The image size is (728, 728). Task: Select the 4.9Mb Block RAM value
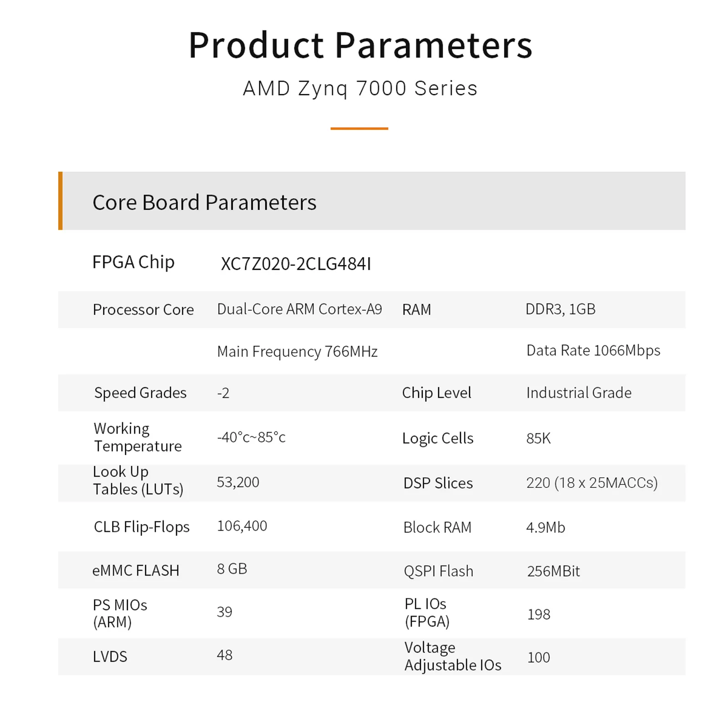[x=546, y=527]
